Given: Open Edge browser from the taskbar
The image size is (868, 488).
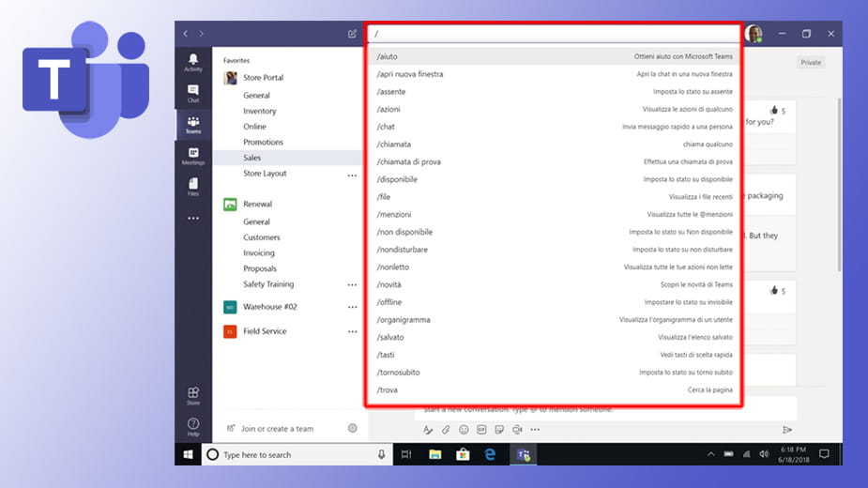Looking at the screenshot, I should (490, 455).
